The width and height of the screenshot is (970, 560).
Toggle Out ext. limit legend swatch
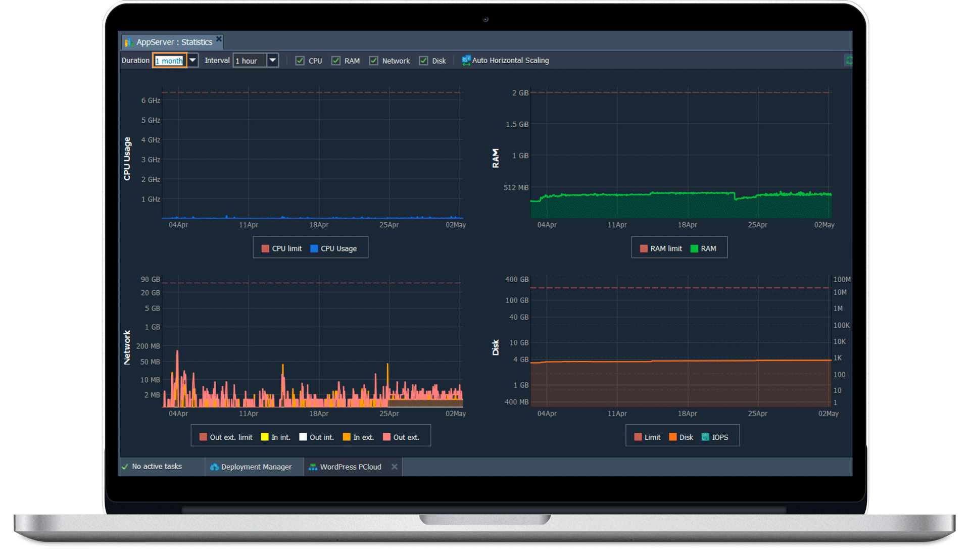pos(203,437)
